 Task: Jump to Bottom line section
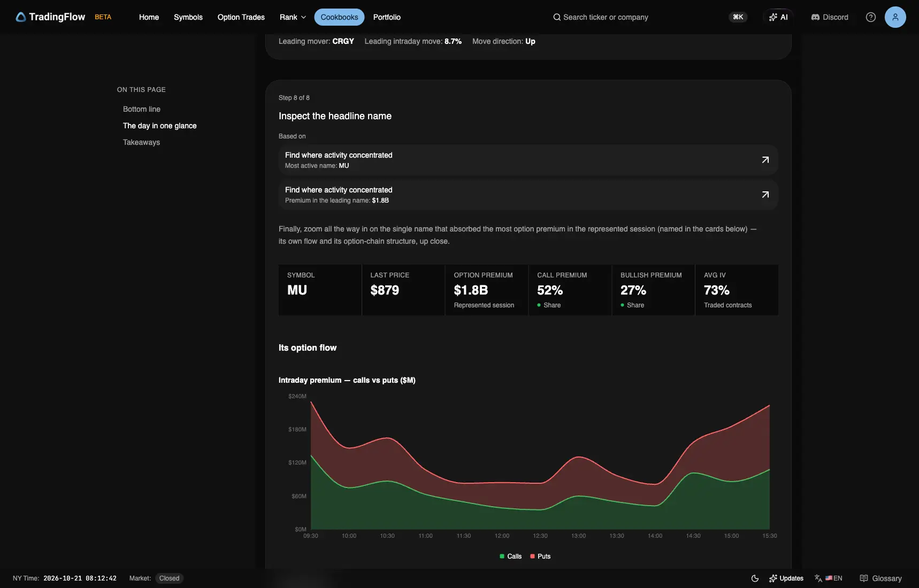[x=142, y=109]
